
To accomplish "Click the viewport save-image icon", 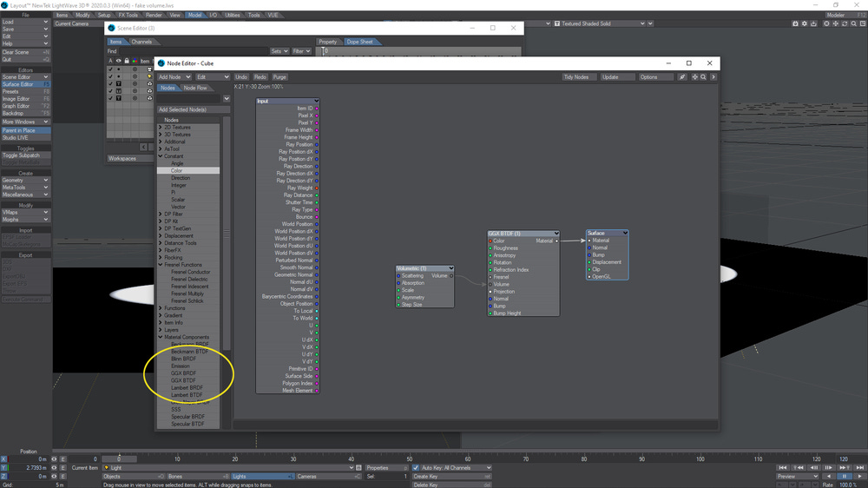I will 814,23.
